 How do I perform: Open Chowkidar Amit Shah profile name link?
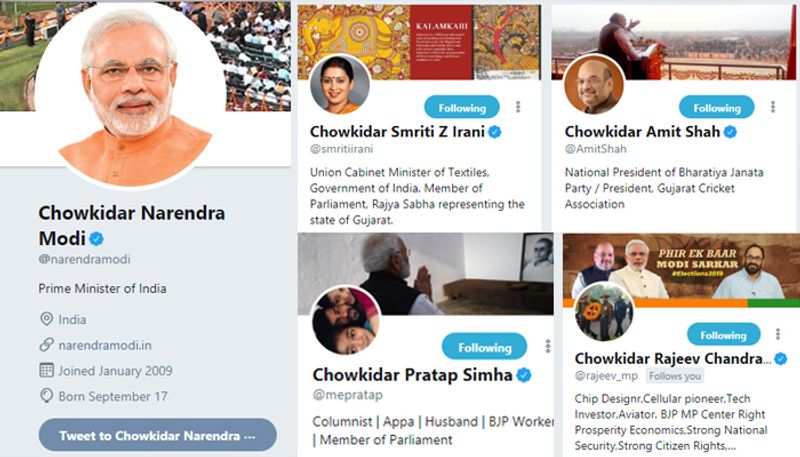pos(642,132)
